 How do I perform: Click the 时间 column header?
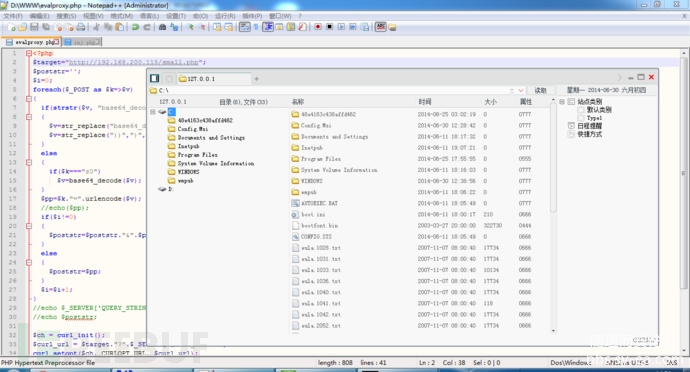click(x=425, y=102)
